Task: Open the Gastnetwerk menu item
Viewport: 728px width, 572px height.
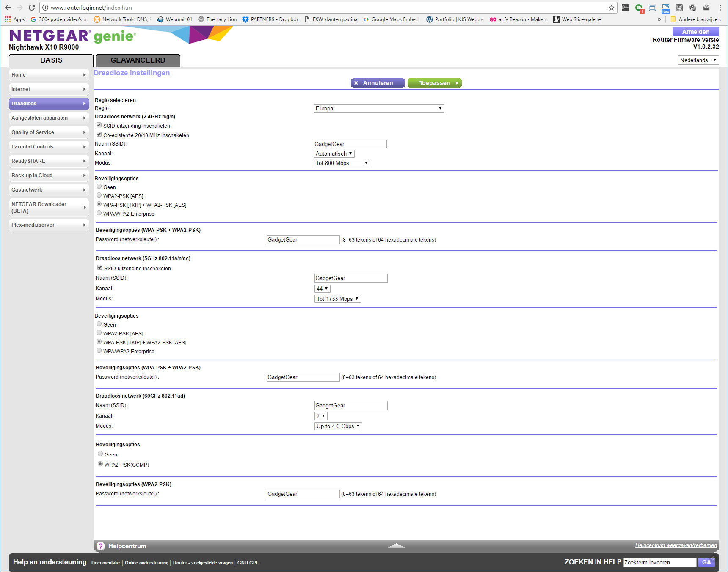Action: click(49, 190)
